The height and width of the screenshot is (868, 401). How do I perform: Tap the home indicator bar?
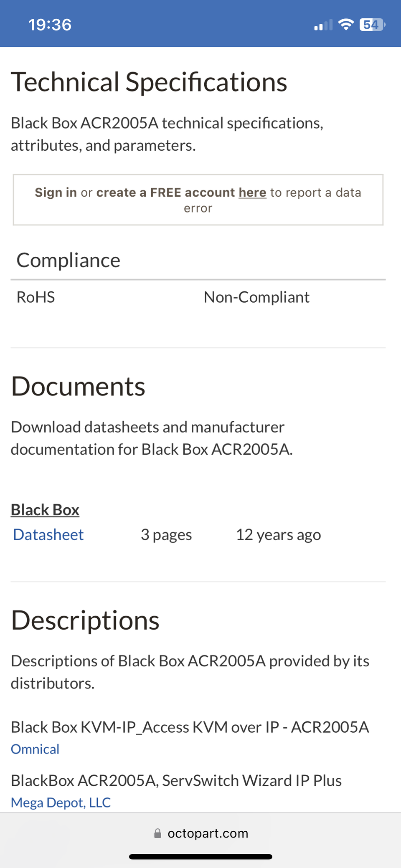[200, 857]
